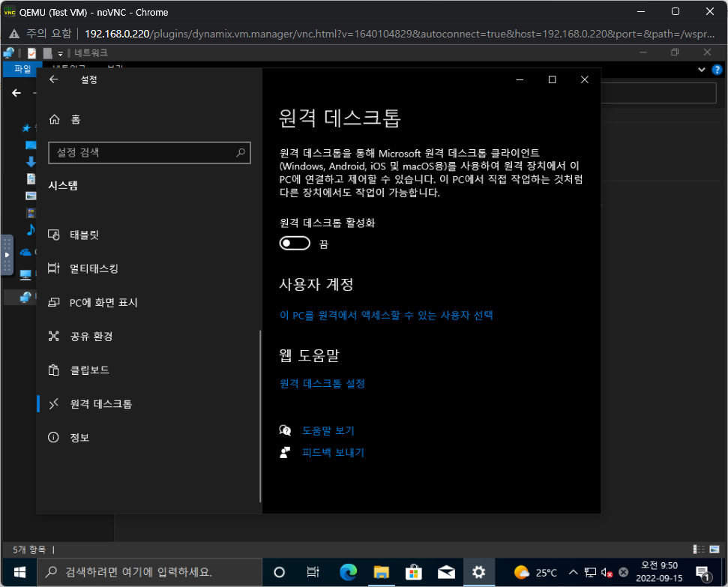The image size is (728, 587).
Task: Click the settings sidebar scrollbar
Action: [x=260, y=416]
